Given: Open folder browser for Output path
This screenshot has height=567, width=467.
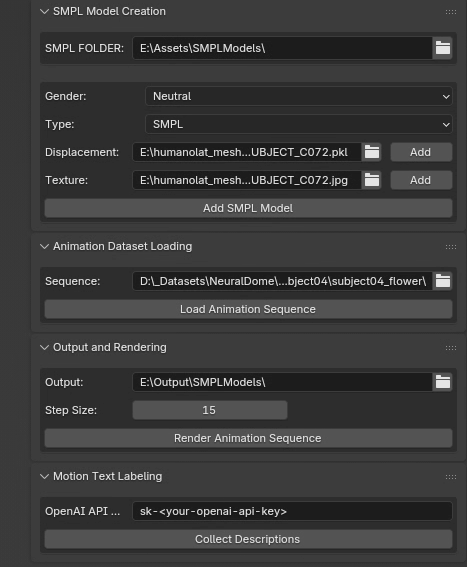Looking at the screenshot, I should [442, 382].
